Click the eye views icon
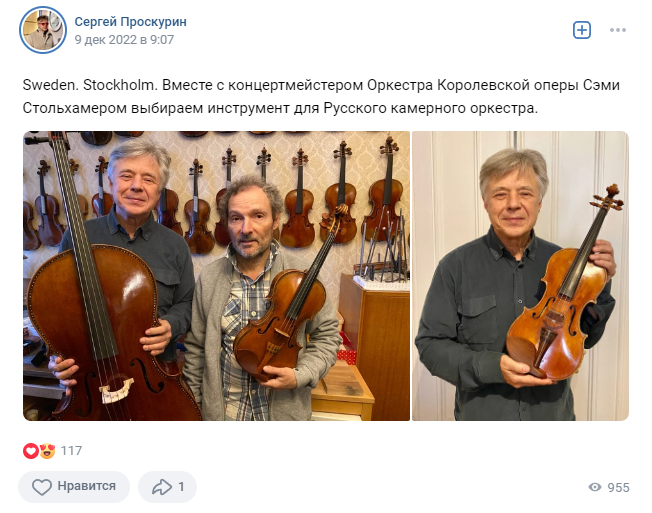The height and width of the screenshot is (513, 652). point(595,487)
